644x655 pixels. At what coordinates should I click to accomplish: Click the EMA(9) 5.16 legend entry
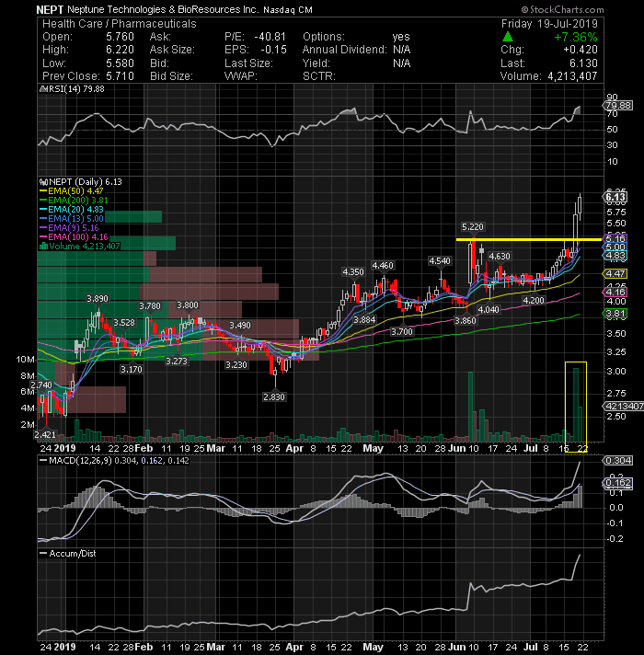pyautogui.click(x=69, y=227)
